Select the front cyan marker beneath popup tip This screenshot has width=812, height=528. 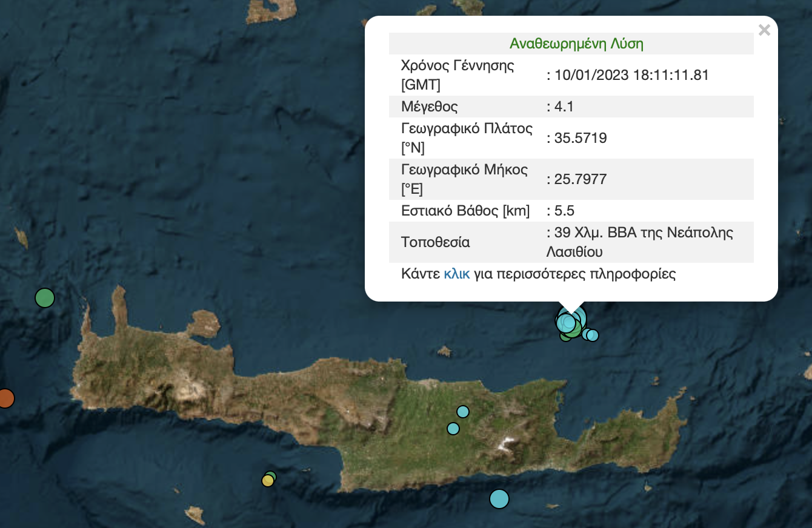pos(566,323)
